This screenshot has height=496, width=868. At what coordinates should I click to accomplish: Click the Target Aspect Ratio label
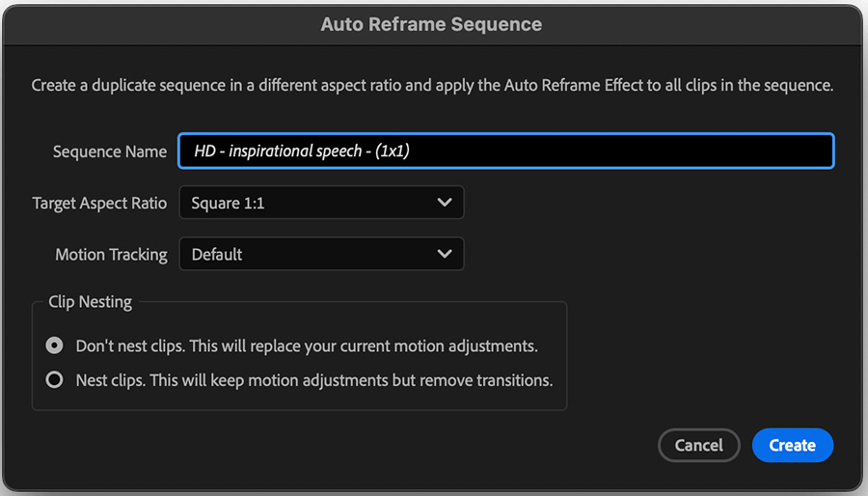(99, 204)
